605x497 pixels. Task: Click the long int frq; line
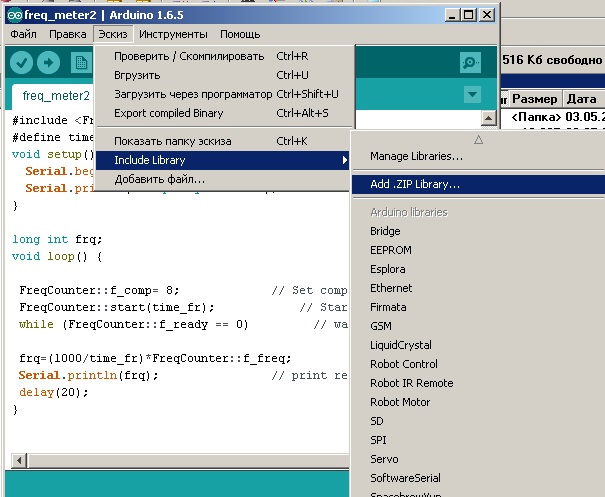pos(57,239)
